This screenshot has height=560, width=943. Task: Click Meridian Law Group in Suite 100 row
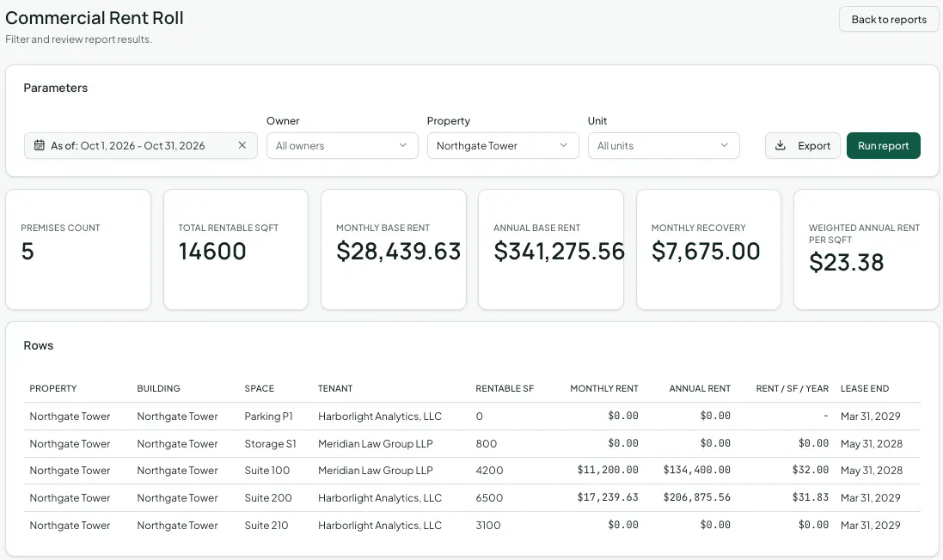pyautogui.click(x=376, y=471)
